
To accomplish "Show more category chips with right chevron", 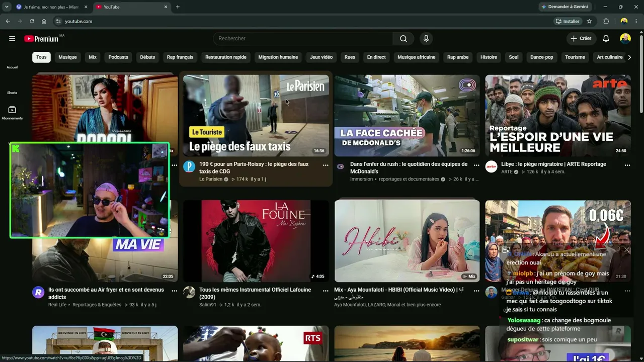I will (629, 57).
